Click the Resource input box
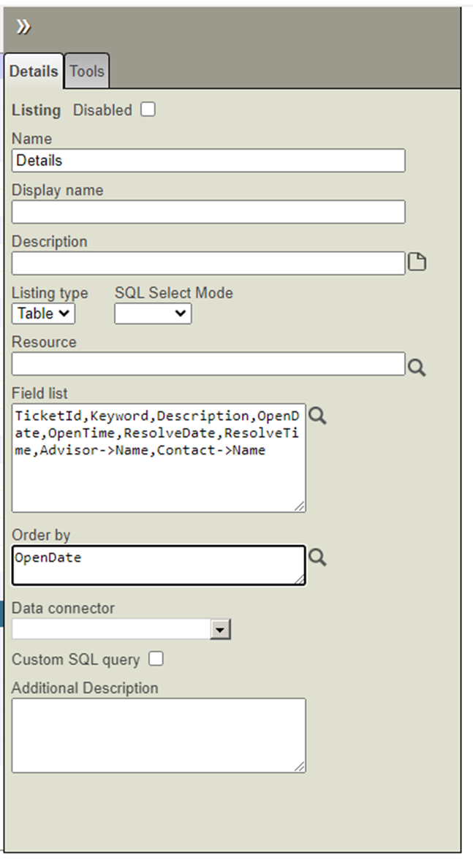473x868 pixels. click(x=208, y=364)
